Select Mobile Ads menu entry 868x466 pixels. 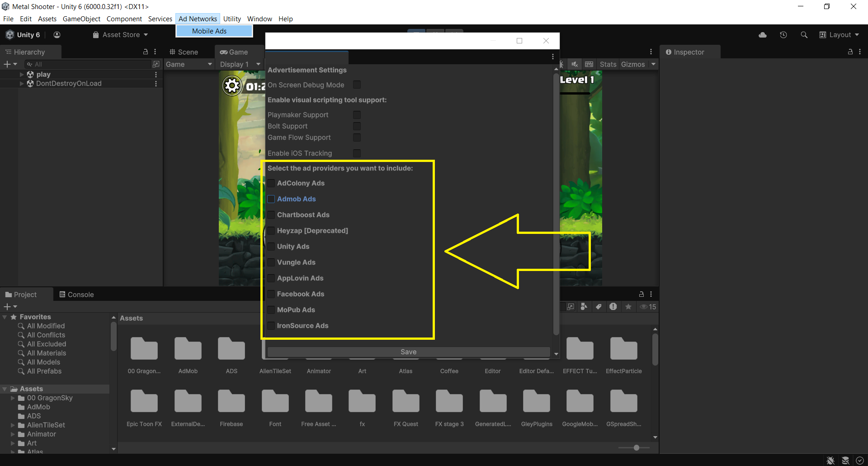[x=209, y=31]
